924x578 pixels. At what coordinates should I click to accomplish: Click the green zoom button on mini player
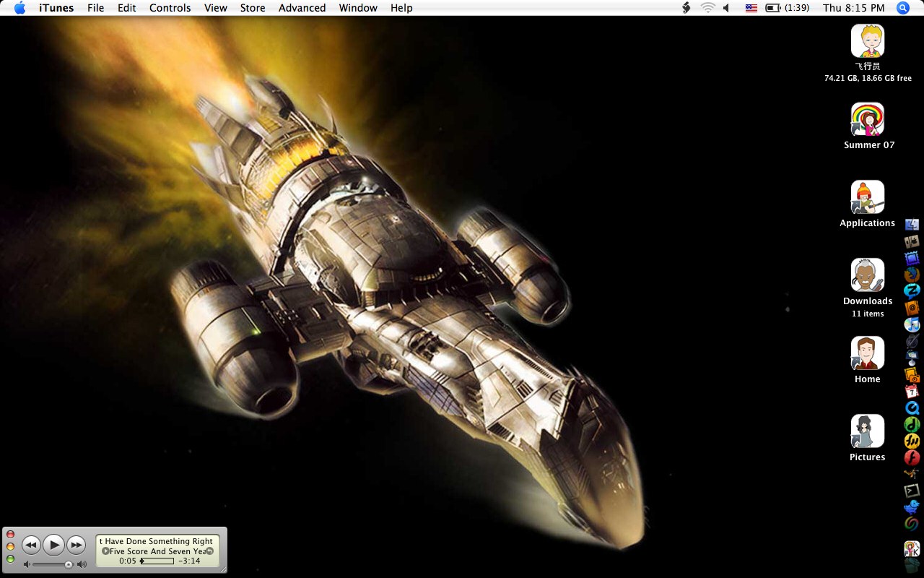click(x=10, y=559)
